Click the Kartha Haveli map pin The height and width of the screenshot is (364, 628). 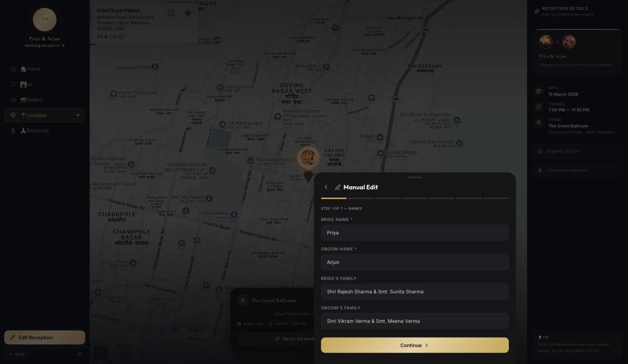coord(220,88)
